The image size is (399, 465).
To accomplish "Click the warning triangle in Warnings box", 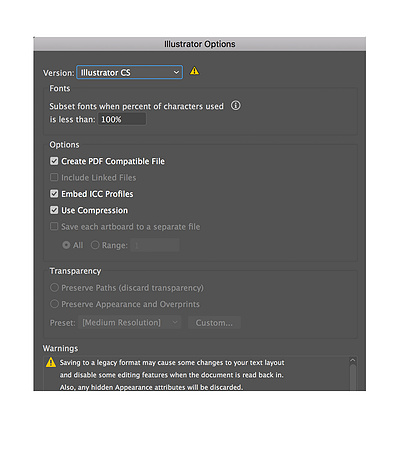I will pos(51,362).
